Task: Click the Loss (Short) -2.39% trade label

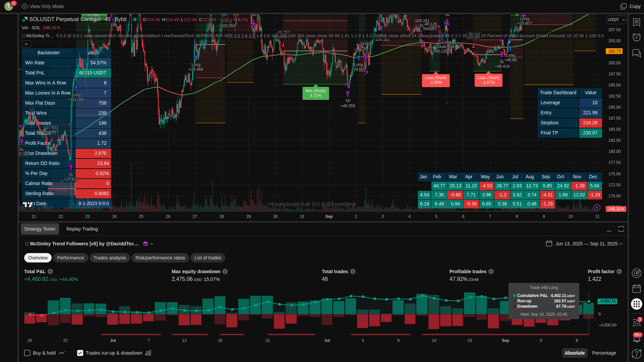Action: coord(436,80)
